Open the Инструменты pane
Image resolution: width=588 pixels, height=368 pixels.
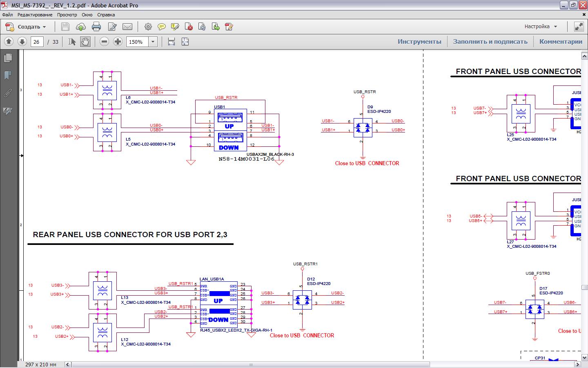tap(419, 42)
